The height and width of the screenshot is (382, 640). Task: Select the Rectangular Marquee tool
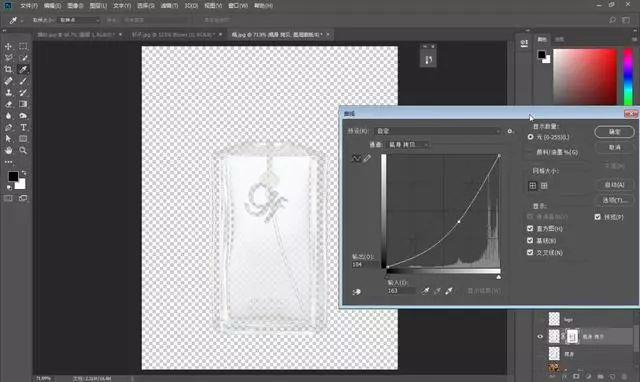23,46
